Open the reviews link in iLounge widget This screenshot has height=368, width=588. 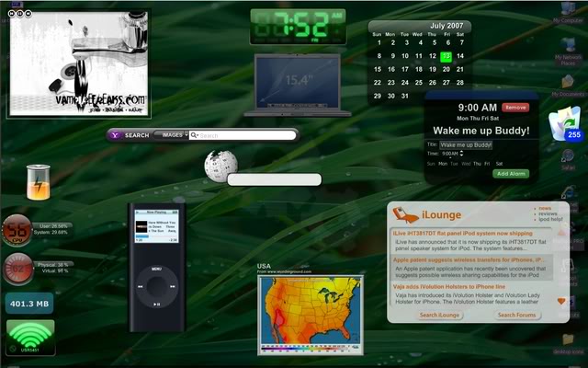548,213
